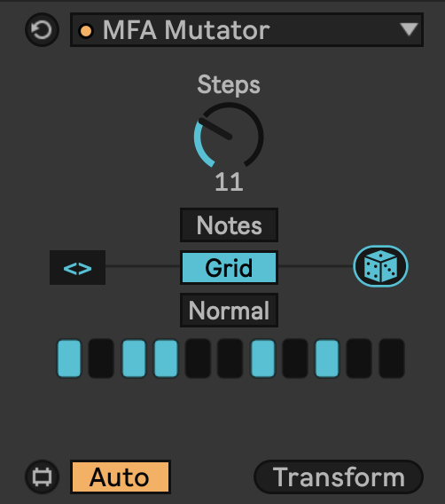Image resolution: width=445 pixels, height=504 pixels.
Task: Click the clip frame icon beside Auto
Action: (x=42, y=477)
